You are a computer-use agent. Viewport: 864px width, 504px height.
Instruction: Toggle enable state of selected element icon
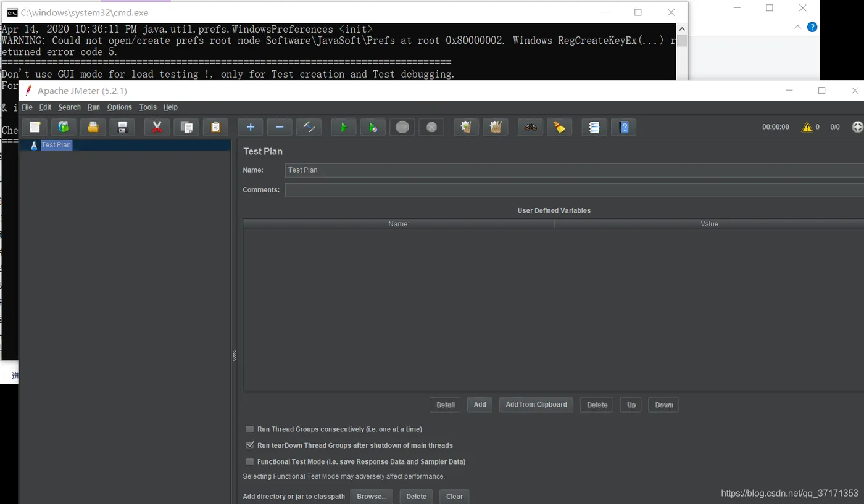[309, 127]
